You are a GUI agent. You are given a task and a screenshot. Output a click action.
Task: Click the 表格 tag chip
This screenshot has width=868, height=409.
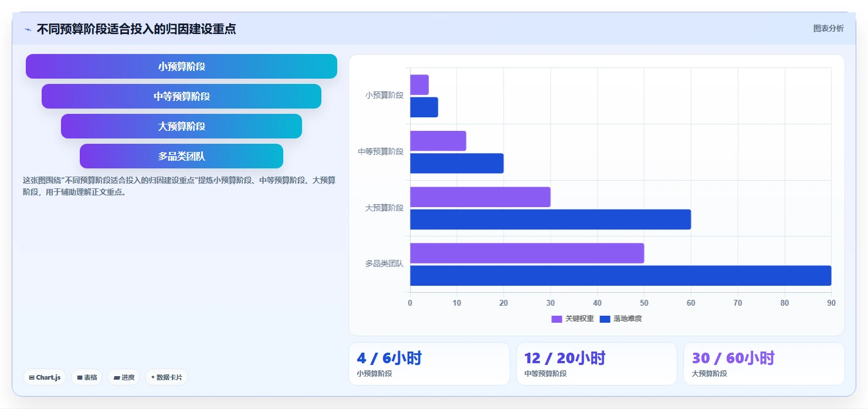(x=87, y=377)
